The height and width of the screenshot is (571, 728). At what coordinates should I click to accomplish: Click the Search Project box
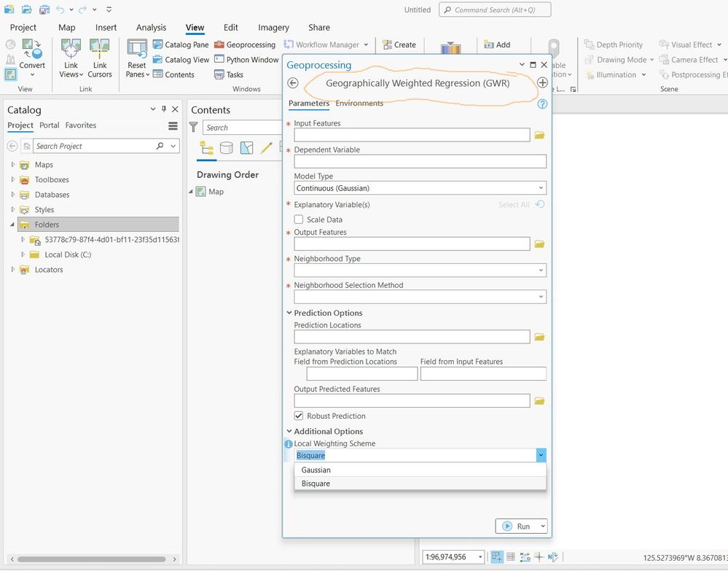tap(95, 146)
